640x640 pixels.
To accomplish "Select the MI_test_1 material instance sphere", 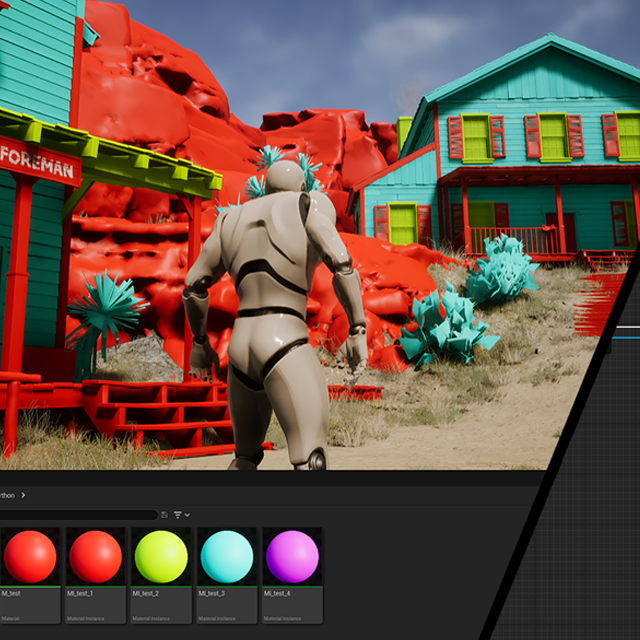I will point(96,557).
